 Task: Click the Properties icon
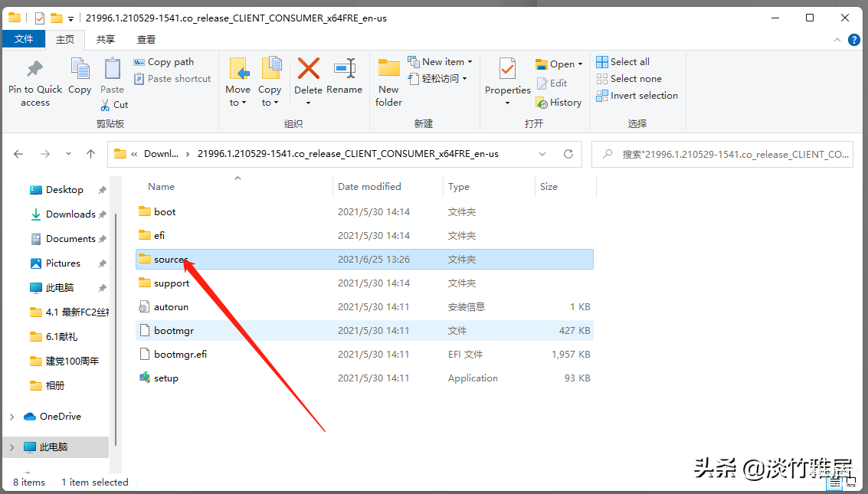point(507,69)
